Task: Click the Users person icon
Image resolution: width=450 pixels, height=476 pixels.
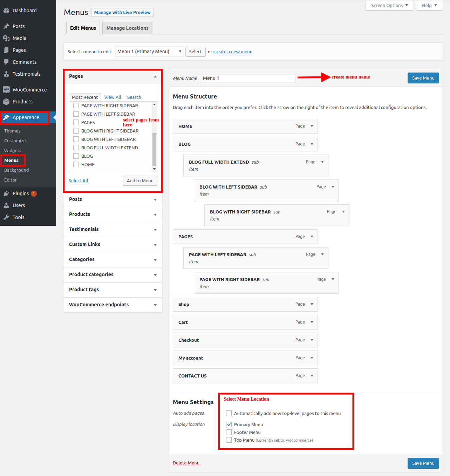Action: 6,205
